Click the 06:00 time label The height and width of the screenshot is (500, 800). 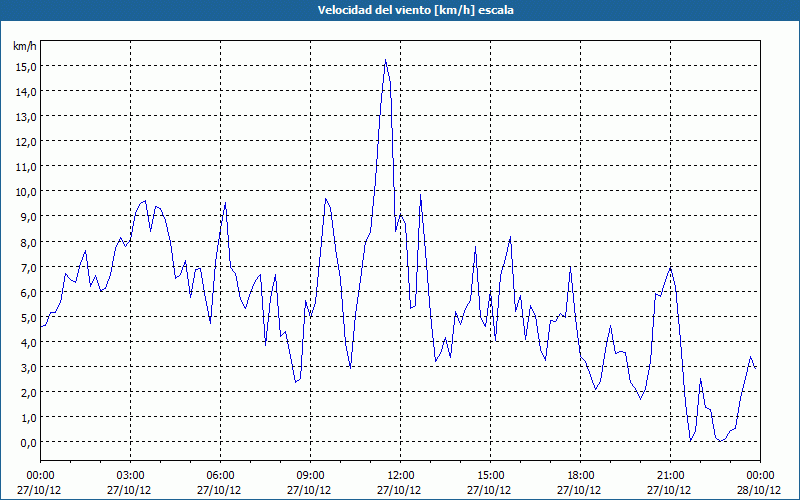[220, 476]
